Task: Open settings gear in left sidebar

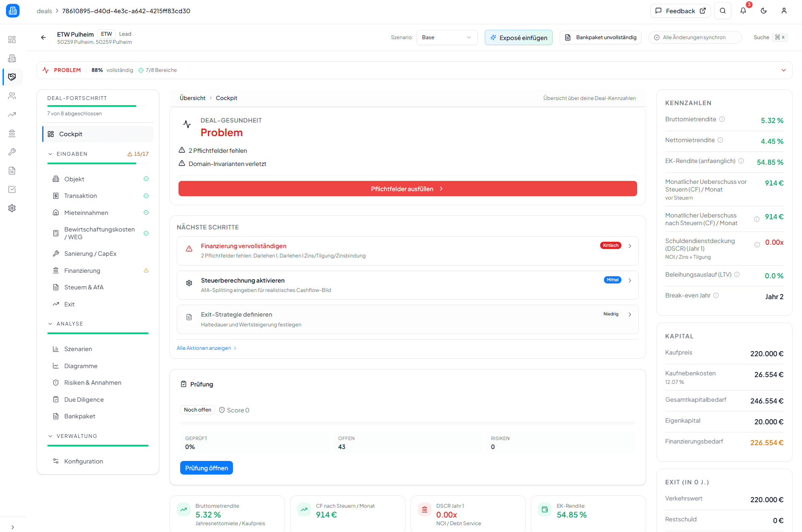Action: point(12,208)
